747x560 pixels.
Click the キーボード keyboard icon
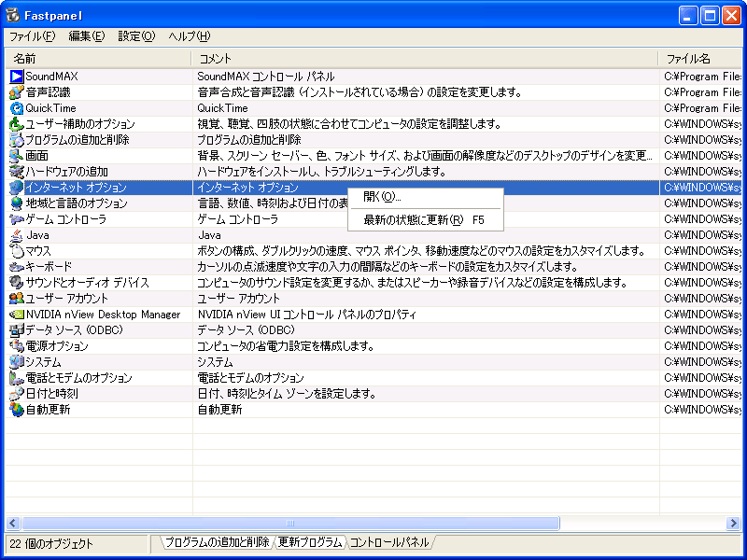[17, 267]
